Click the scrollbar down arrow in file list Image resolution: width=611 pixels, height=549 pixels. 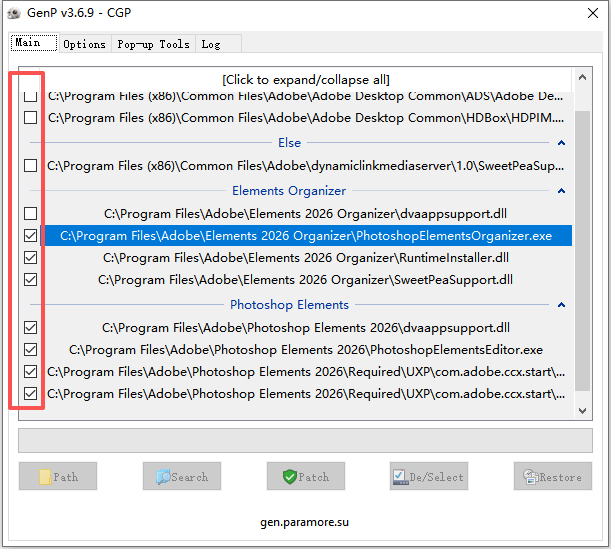[584, 410]
